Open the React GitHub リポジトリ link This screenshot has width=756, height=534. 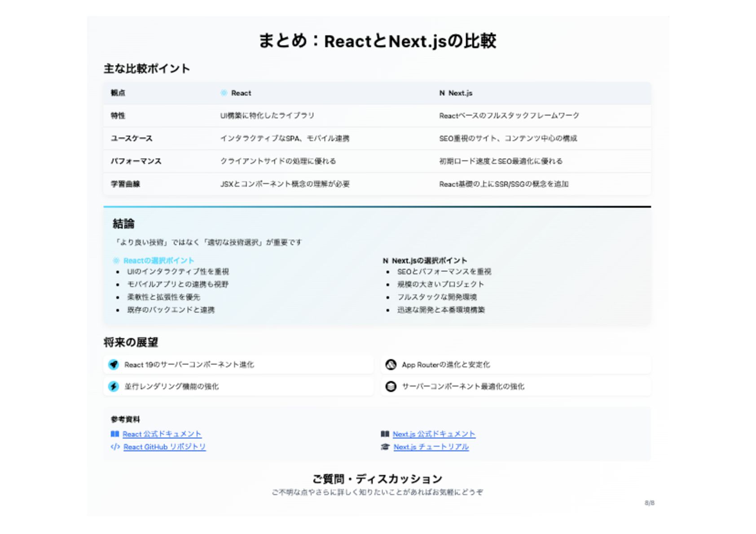[x=165, y=447]
